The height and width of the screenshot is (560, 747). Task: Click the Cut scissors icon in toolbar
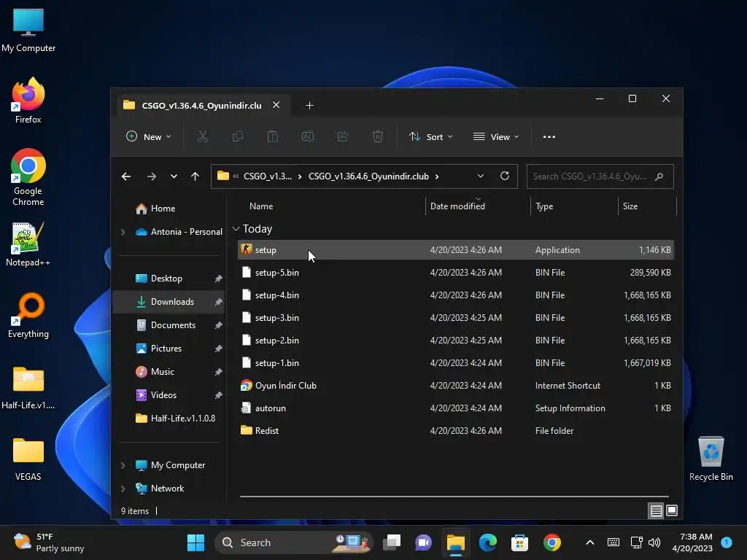203,136
